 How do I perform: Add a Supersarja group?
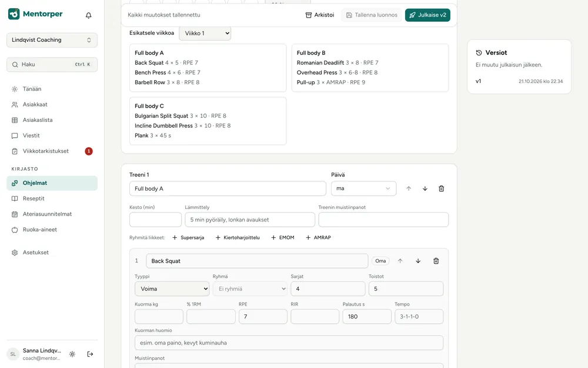(x=188, y=238)
